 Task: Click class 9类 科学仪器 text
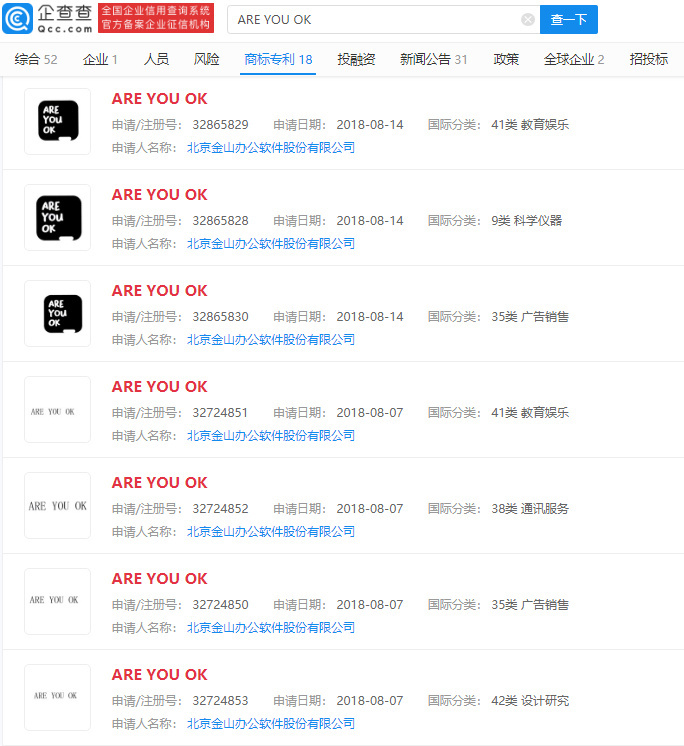[x=527, y=221]
